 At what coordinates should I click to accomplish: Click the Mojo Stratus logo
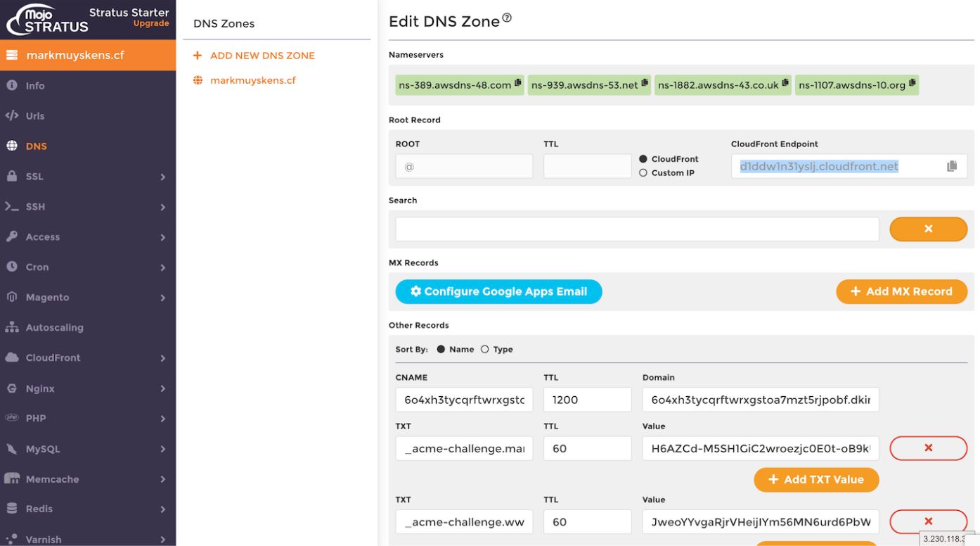[x=48, y=20]
